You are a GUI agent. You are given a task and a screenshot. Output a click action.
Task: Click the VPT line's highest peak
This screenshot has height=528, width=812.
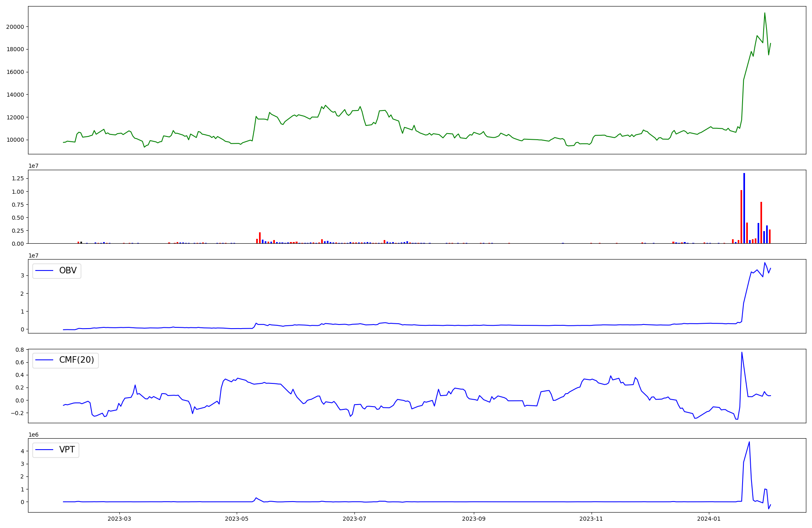coord(749,442)
